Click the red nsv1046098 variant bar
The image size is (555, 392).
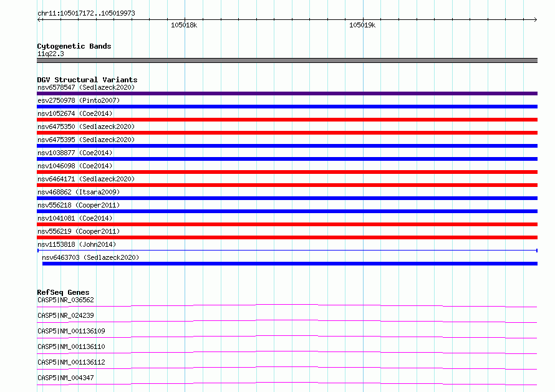[287, 172]
